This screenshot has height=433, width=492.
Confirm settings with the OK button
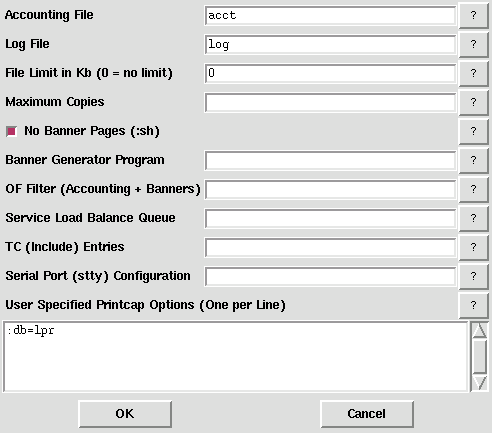pos(125,414)
